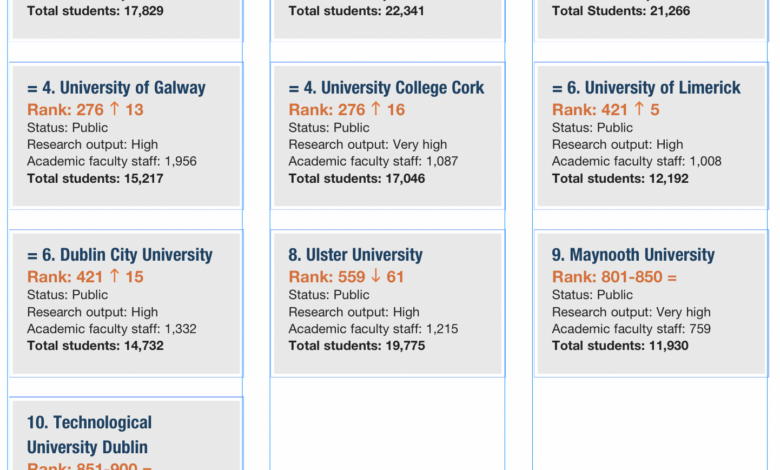
Task: Click the Ulster University title
Action: (356, 255)
